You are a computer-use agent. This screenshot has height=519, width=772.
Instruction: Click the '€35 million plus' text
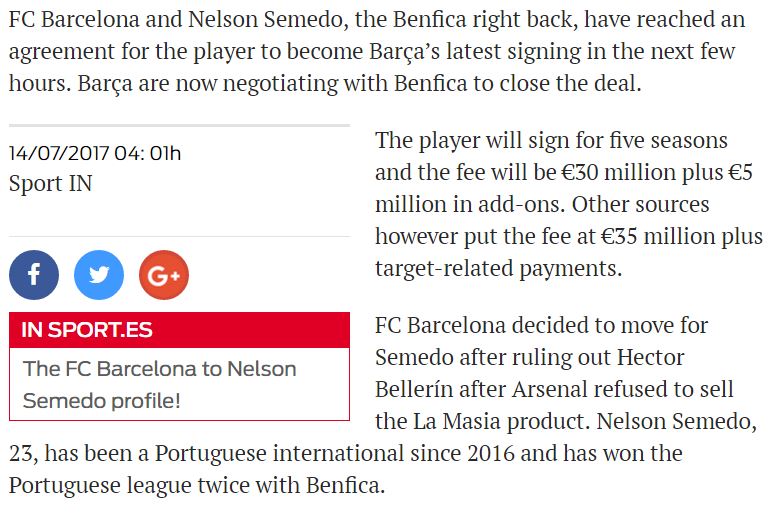coord(682,236)
